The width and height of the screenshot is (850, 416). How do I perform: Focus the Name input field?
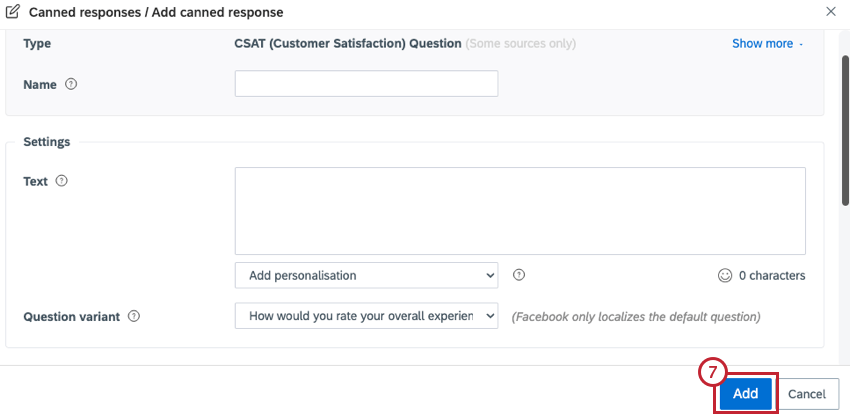coord(366,84)
